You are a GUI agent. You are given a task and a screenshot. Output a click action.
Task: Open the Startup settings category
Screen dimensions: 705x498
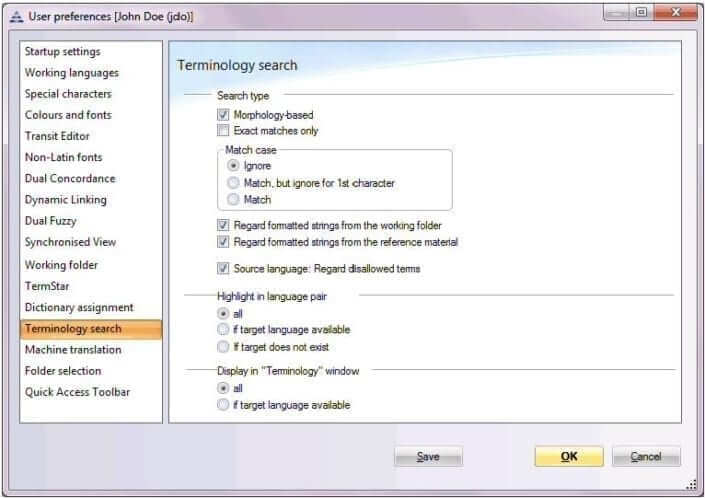coord(62,51)
